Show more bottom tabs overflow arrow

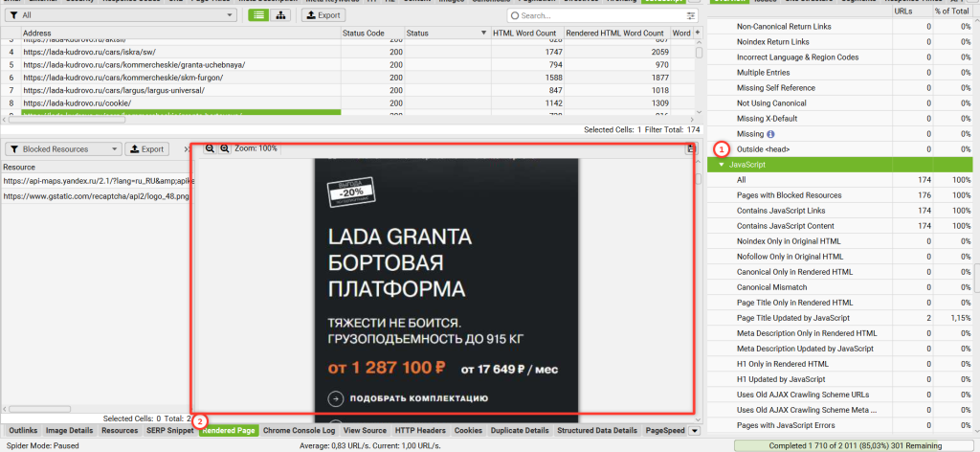click(694, 431)
